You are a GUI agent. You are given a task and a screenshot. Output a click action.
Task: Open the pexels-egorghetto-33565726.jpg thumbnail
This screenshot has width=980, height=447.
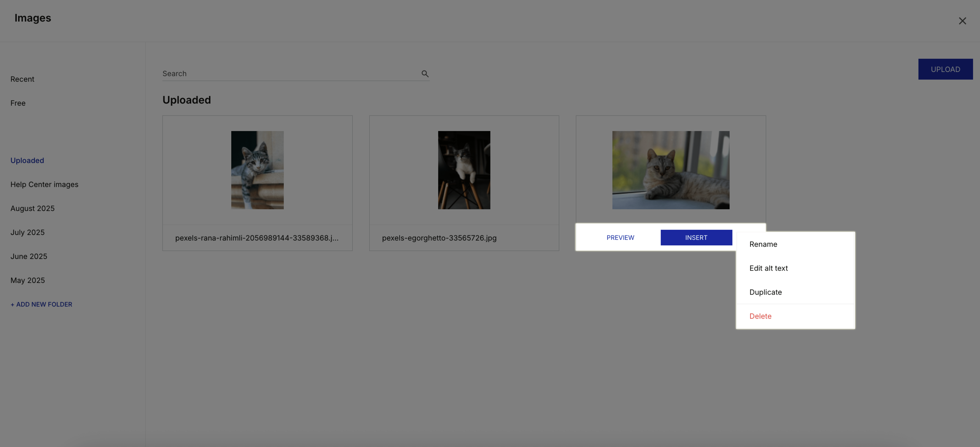464,170
